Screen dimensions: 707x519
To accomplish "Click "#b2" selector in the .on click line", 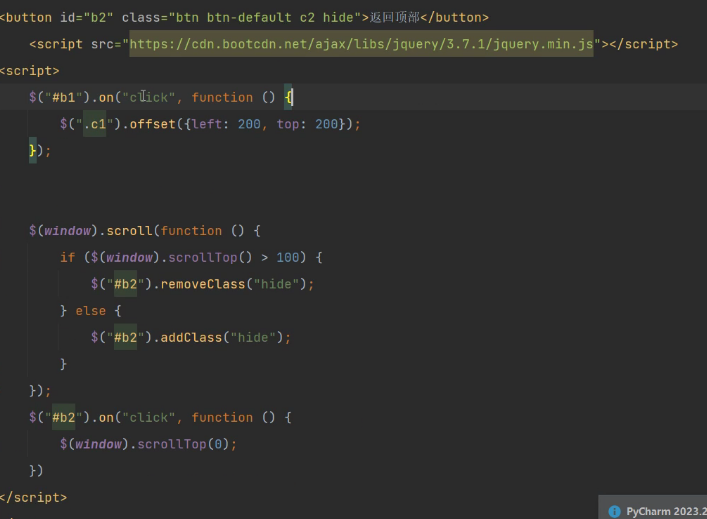I will [64, 418].
